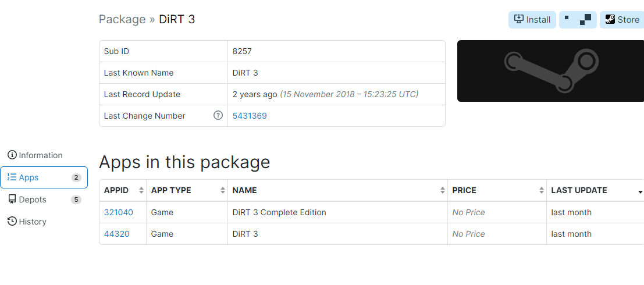Click the Steam logo banner image
This screenshot has width=644, height=285.
pyautogui.click(x=550, y=71)
